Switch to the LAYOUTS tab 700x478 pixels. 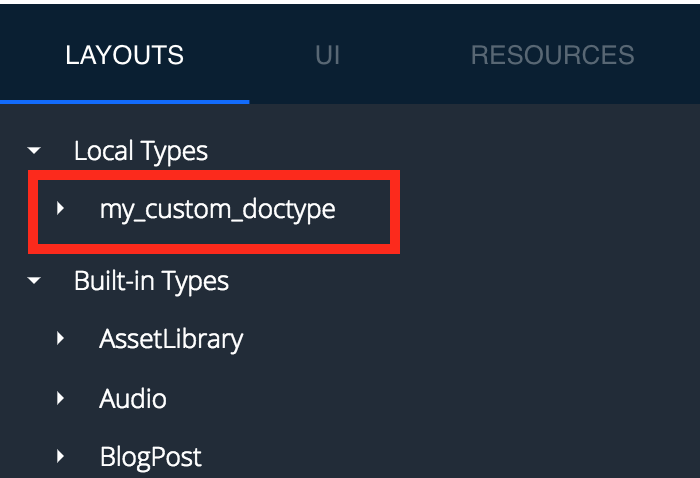point(125,55)
